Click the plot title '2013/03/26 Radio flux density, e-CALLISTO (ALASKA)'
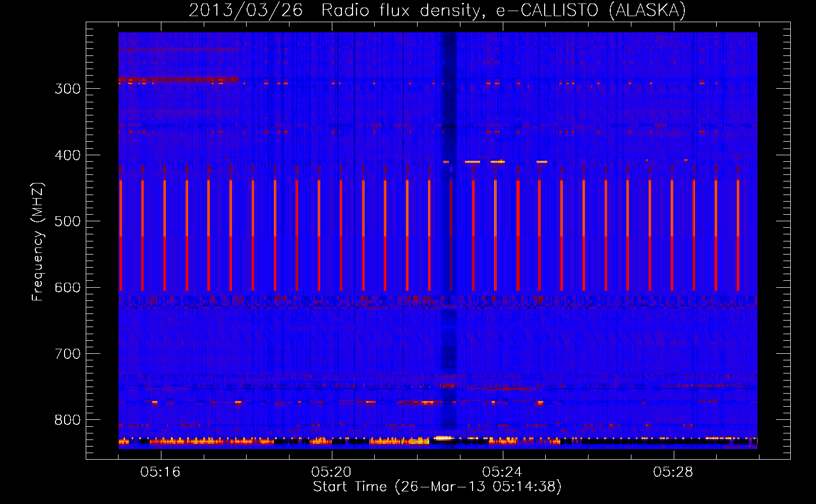Screen dimensions: 816x504 [437, 10]
